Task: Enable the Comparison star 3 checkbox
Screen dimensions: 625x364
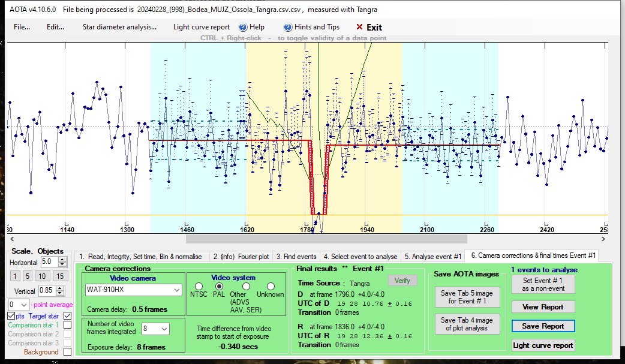Action: 67,343
